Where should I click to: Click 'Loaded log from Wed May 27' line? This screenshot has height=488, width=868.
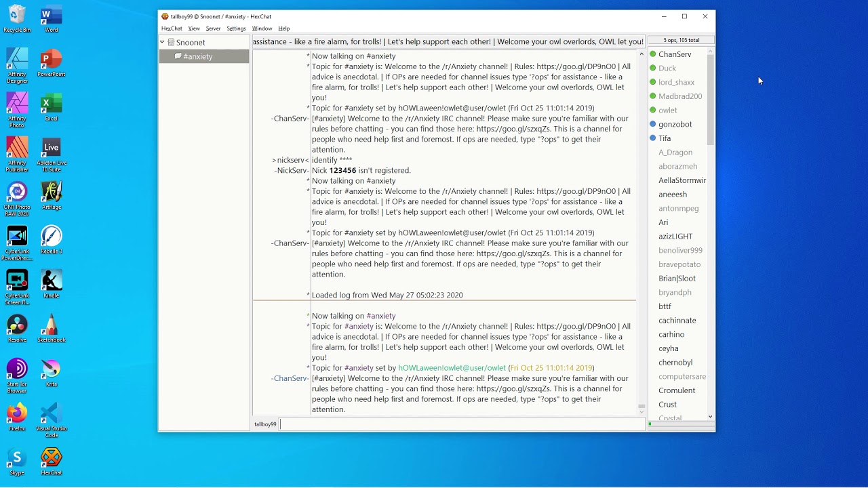(x=387, y=296)
